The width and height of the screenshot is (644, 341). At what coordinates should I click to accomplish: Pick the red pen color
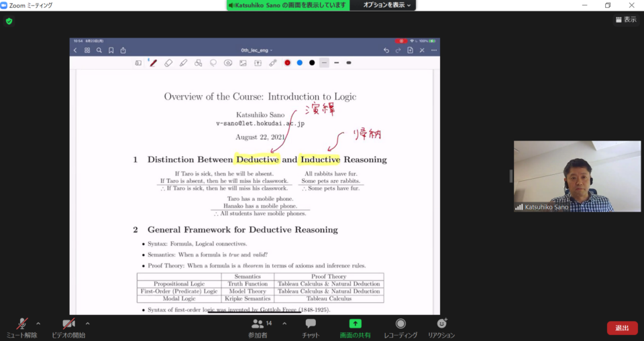click(288, 63)
